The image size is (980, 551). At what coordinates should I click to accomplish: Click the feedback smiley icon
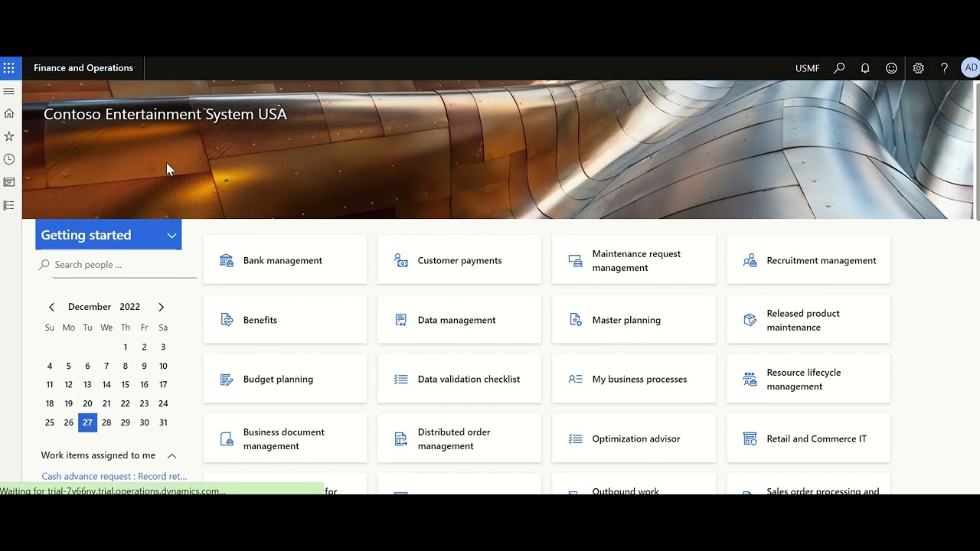(891, 68)
